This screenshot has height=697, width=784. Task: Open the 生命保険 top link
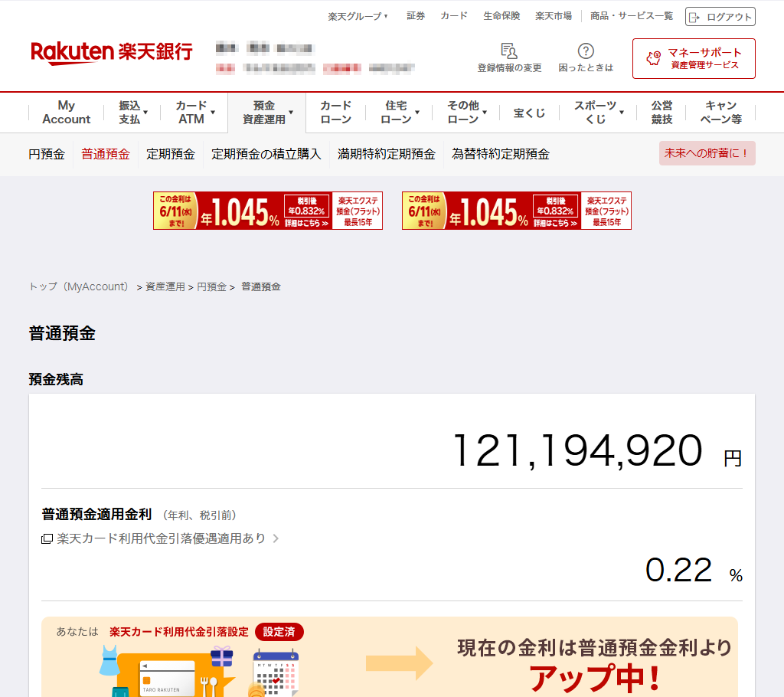[501, 16]
